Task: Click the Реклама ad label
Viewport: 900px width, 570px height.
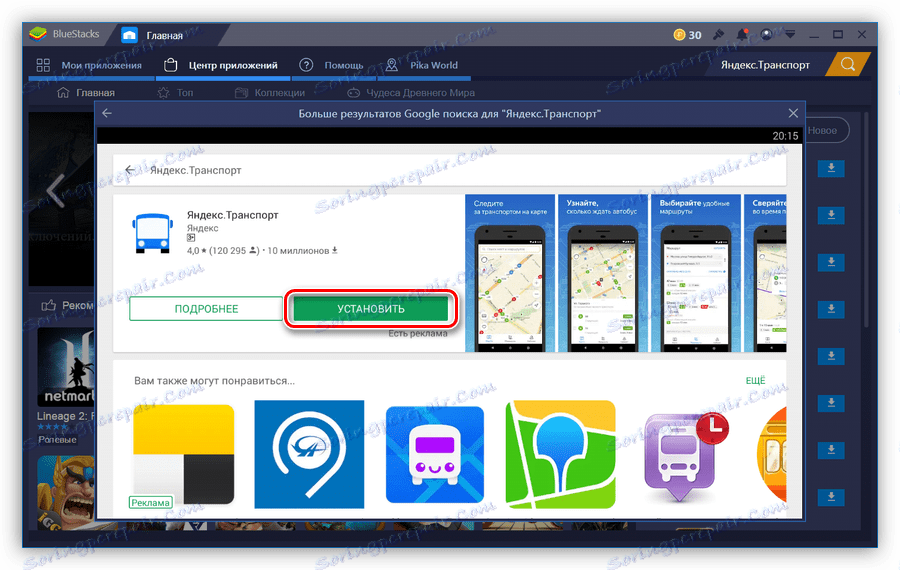Action: click(x=150, y=502)
